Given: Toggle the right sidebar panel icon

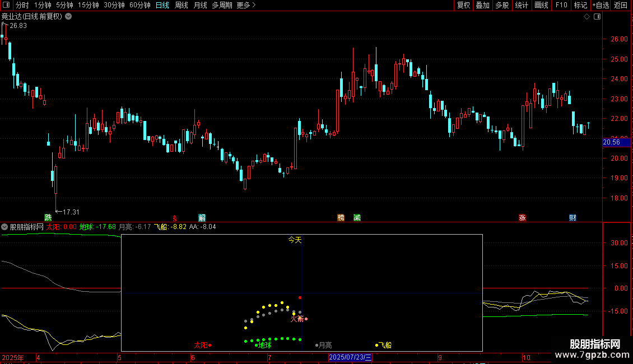Looking at the screenshot, I should point(597,17).
